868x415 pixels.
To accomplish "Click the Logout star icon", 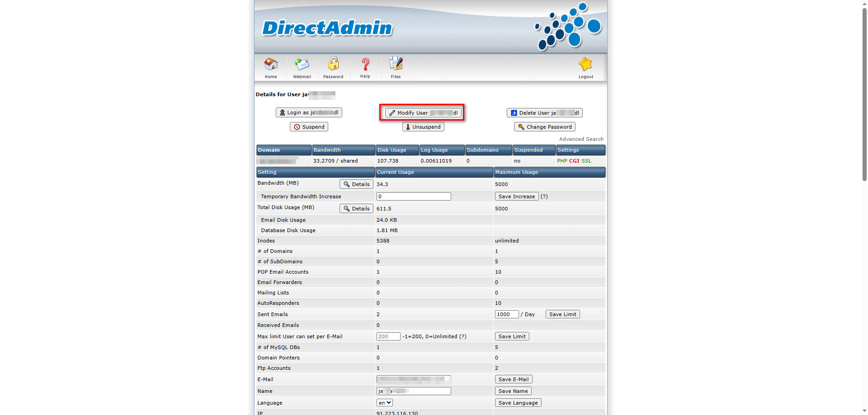I will pyautogui.click(x=585, y=65).
